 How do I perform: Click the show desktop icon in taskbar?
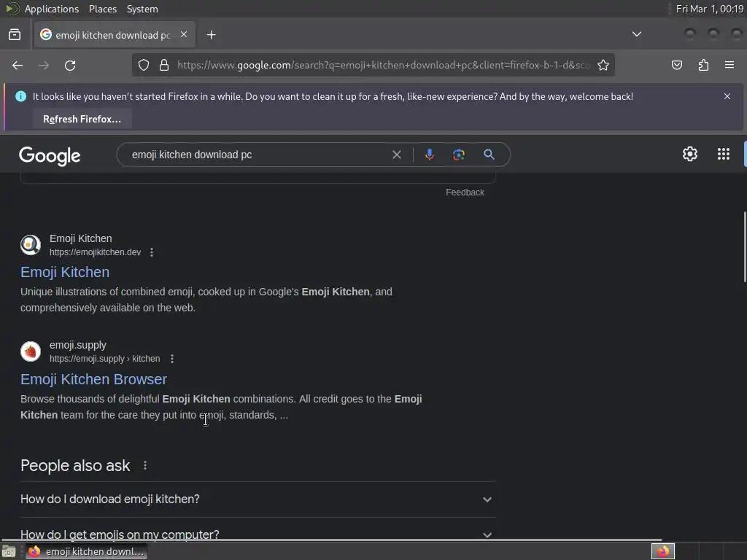9,552
